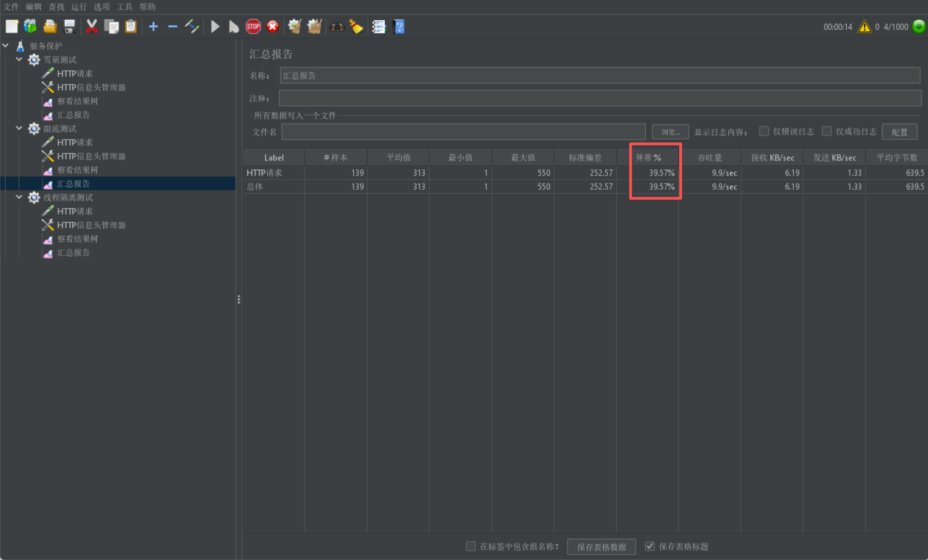Click the yellow warning triangle icon
The width and height of the screenshot is (928, 560).
[x=864, y=27]
